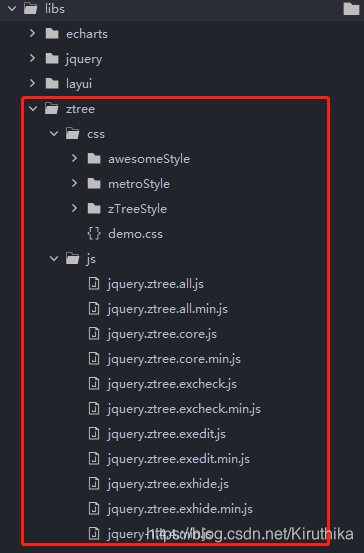The height and width of the screenshot is (553, 364).
Task: Click the folder icon at top-right corner
Action: [351, 8]
